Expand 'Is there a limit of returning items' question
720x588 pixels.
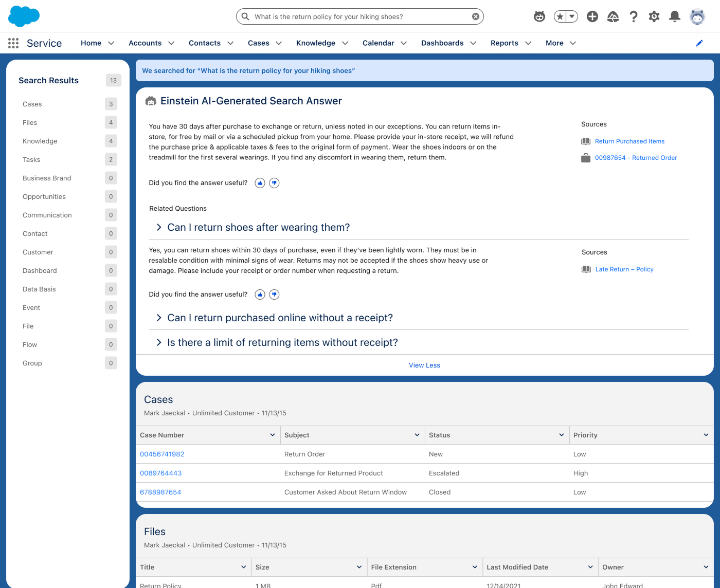click(x=282, y=343)
